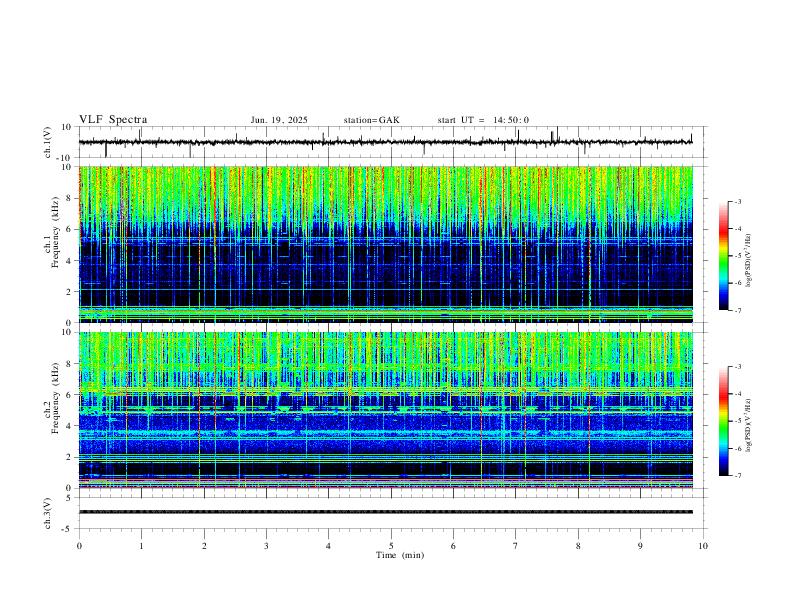Click the ch.3 voltage strip trace
792x612 pixels.
click(x=386, y=512)
